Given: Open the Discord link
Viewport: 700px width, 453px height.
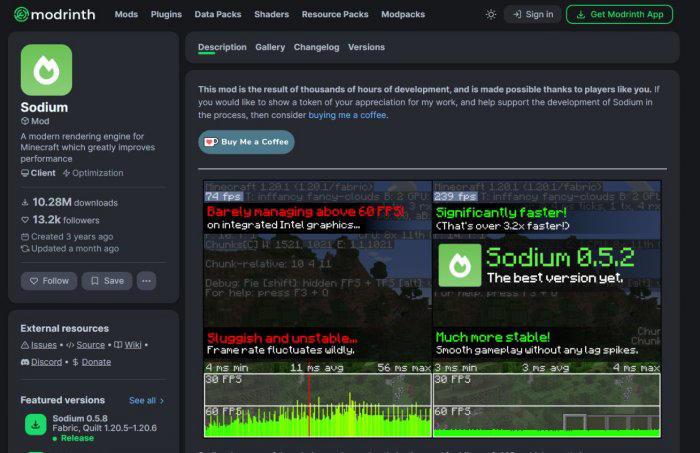Looking at the screenshot, I should 42,362.
